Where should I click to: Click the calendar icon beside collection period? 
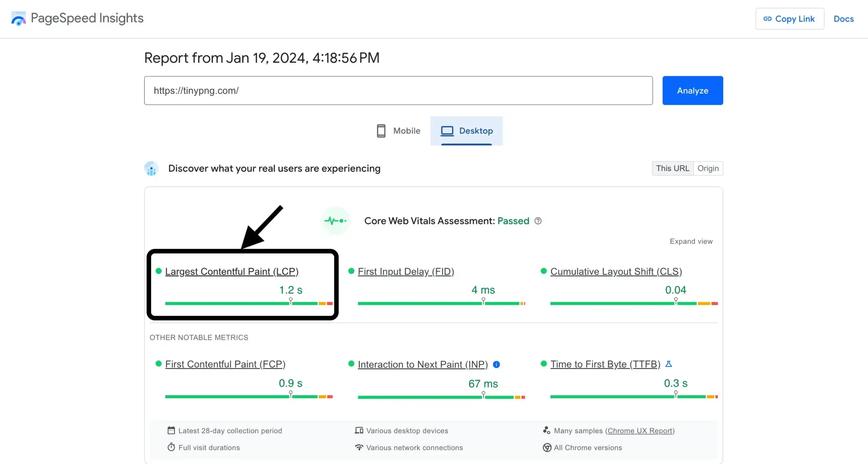171,430
